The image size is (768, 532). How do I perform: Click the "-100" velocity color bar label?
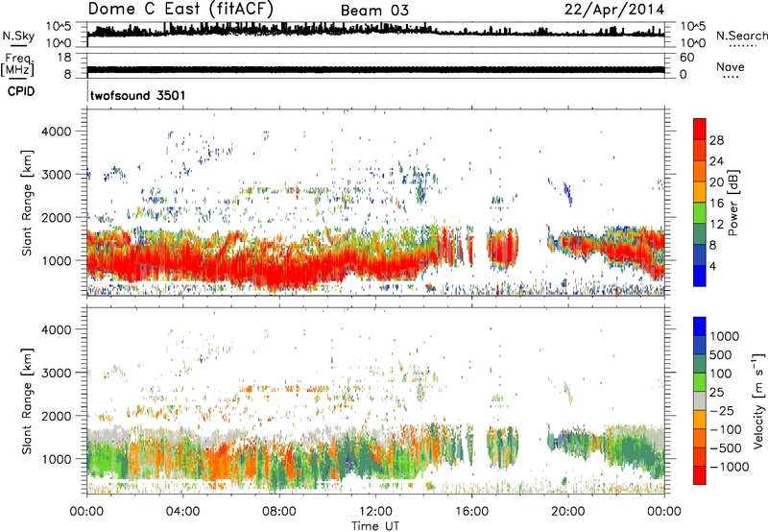click(725, 429)
